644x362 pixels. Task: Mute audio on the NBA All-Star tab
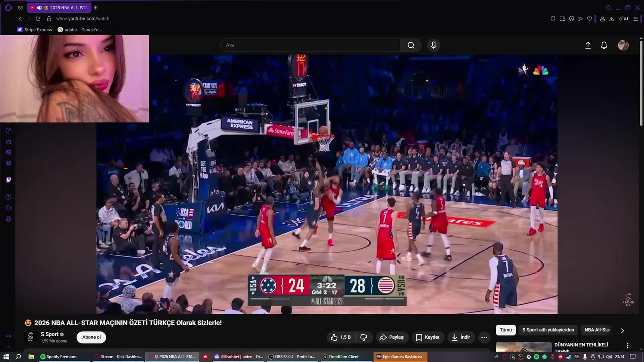(x=39, y=8)
